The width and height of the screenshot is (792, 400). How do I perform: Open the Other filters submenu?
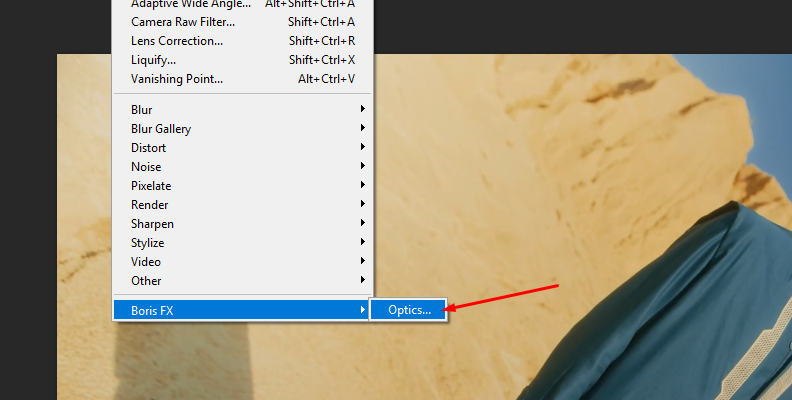click(x=242, y=281)
